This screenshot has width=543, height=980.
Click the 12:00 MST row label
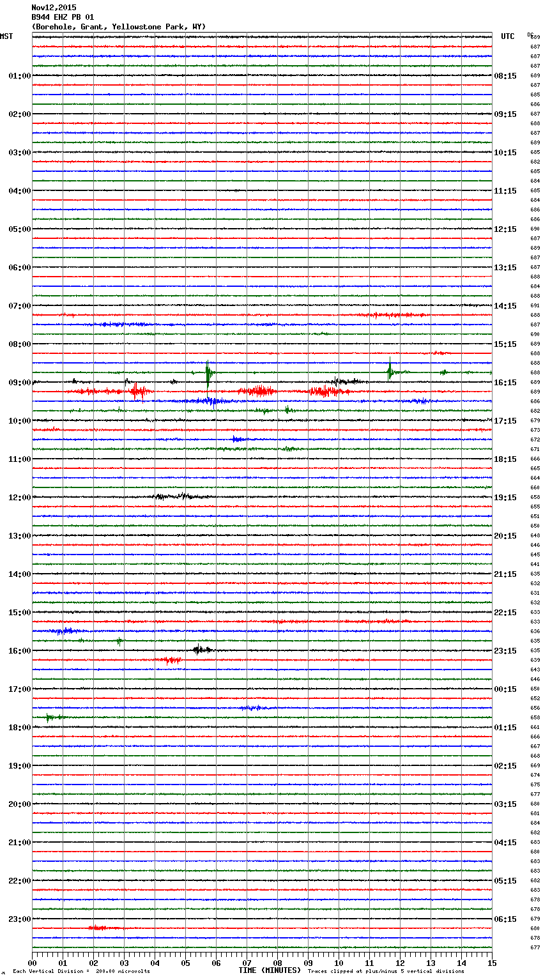[19, 498]
